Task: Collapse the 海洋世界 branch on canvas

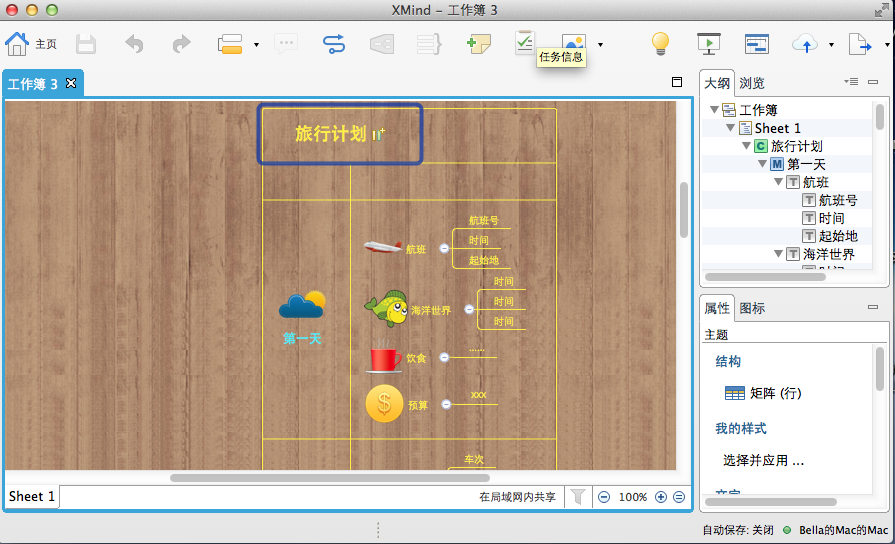Action: tap(469, 309)
